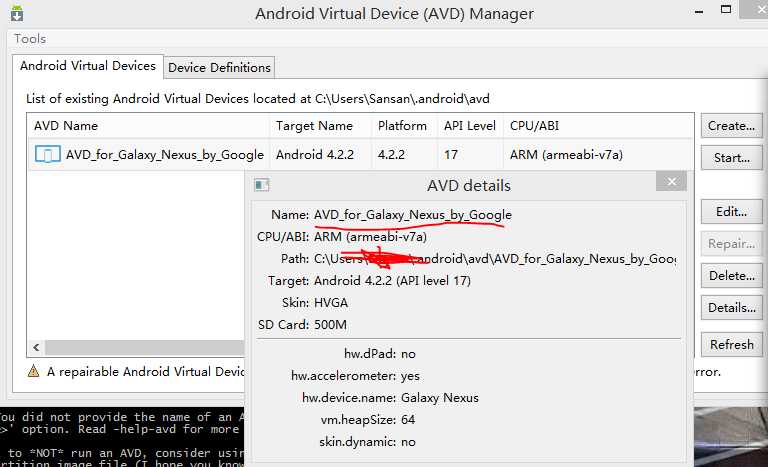Open Details... for the AVD

731,308
